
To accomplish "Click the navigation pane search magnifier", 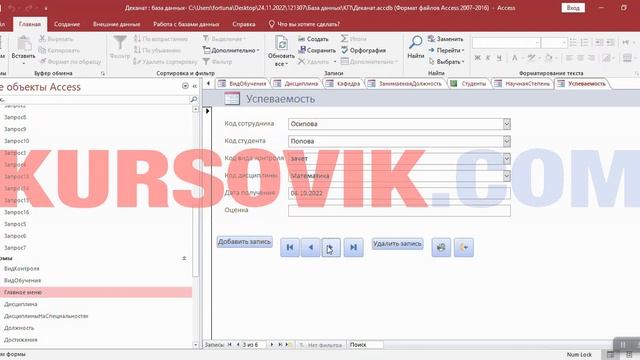I will (193, 99).
